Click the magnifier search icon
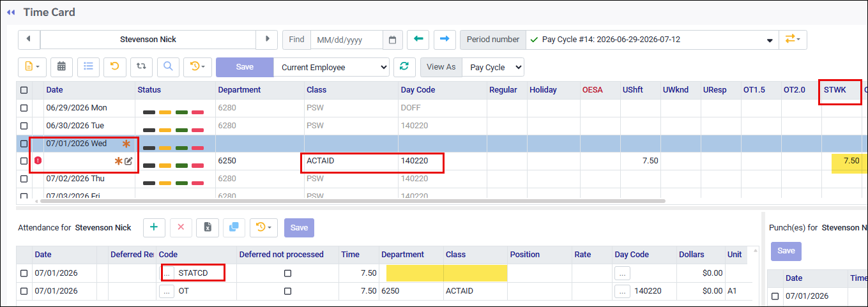 pos(167,66)
